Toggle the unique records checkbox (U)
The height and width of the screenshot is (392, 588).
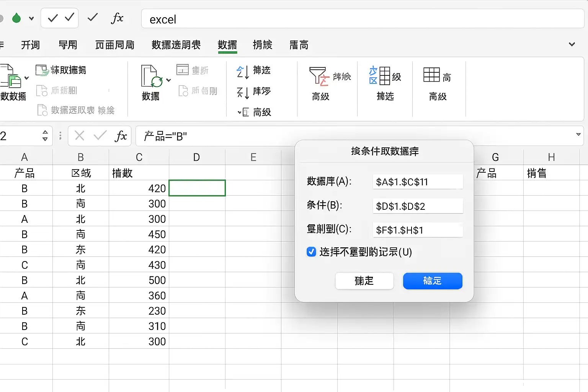tap(311, 252)
